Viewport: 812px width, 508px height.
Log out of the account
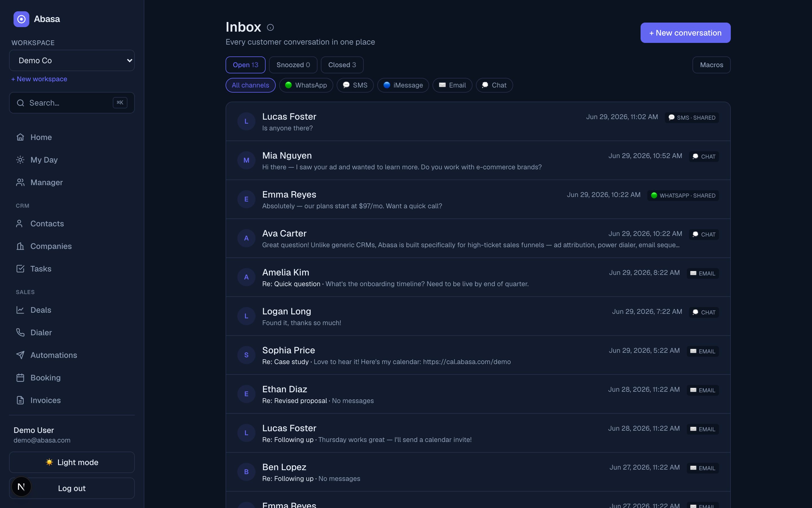(x=72, y=488)
